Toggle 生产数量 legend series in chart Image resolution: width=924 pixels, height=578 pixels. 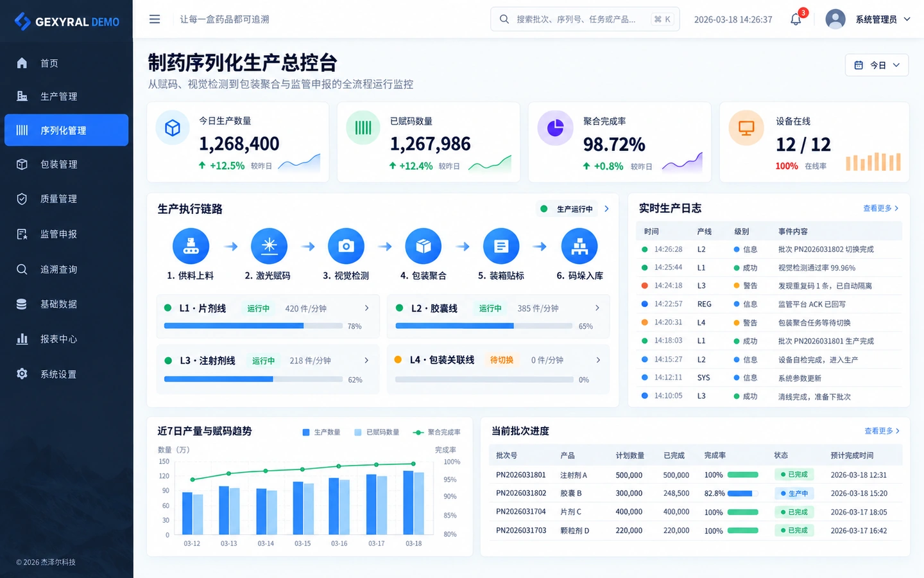click(321, 432)
